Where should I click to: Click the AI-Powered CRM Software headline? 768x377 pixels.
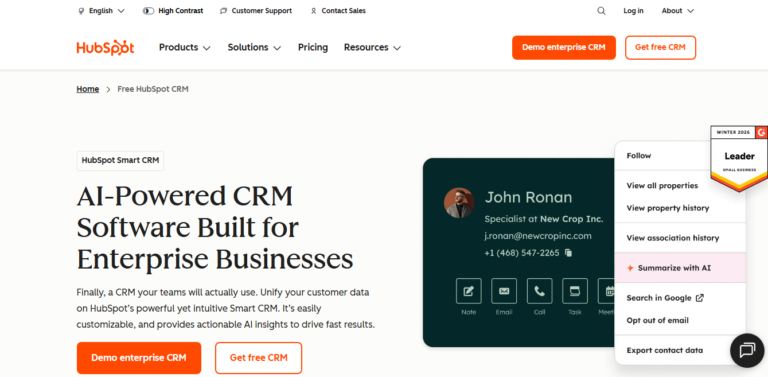click(x=215, y=228)
